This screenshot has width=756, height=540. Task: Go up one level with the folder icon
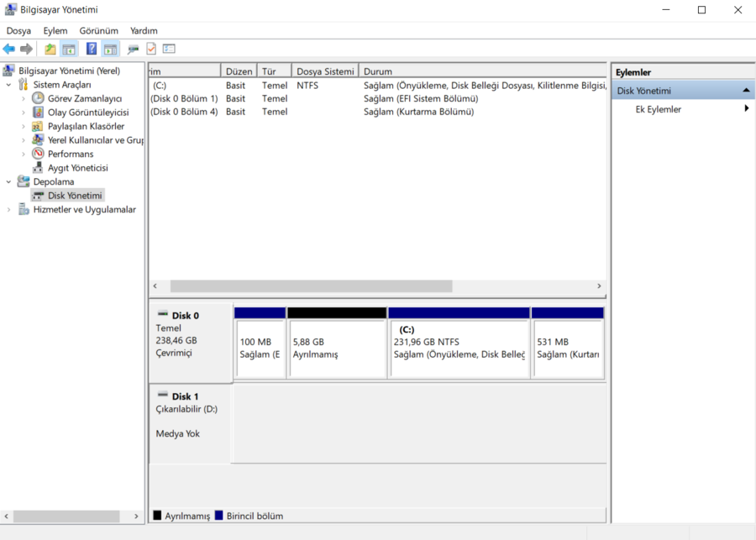(x=50, y=49)
